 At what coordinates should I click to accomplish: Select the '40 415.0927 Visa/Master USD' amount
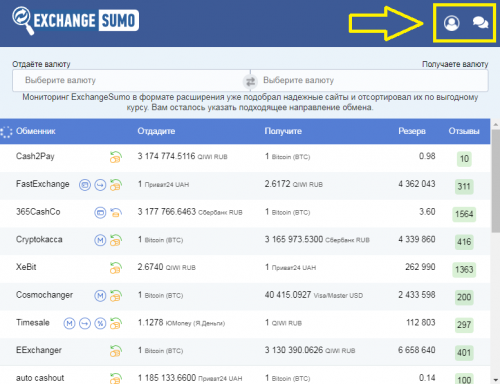(x=314, y=295)
